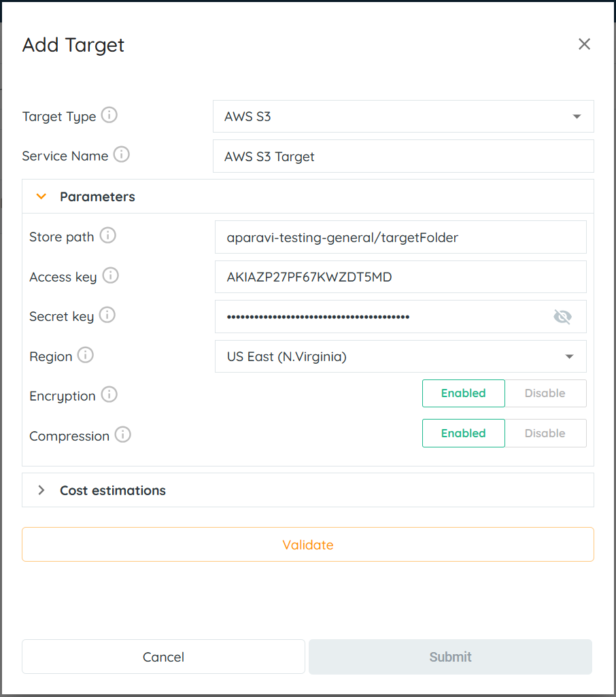Click the info icon beside Service Name
The height and width of the screenshot is (697, 616).
[122, 155]
